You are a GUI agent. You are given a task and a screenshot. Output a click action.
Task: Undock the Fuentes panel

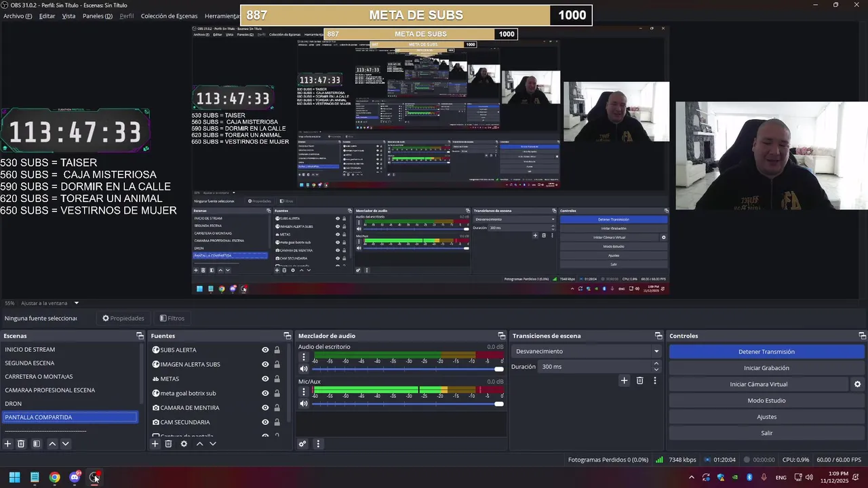pos(287,335)
